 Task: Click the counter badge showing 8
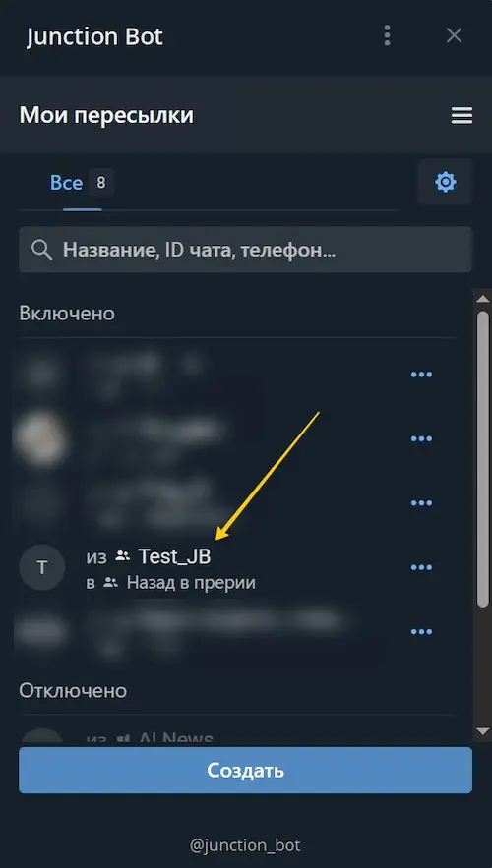tap(100, 183)
